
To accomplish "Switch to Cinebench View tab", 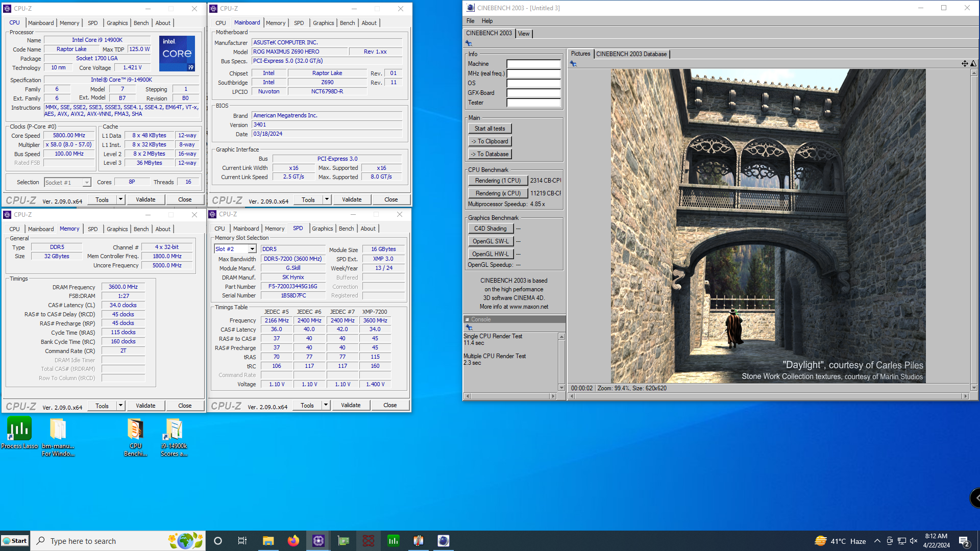I will click(524, 34).
